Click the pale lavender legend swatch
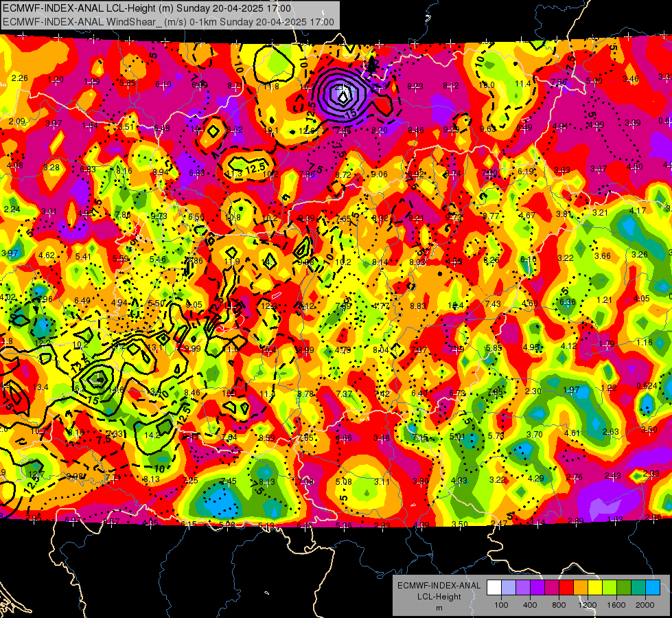Image resolution: width=672 pixels, height=618 pixels. [x=509, y=587]
